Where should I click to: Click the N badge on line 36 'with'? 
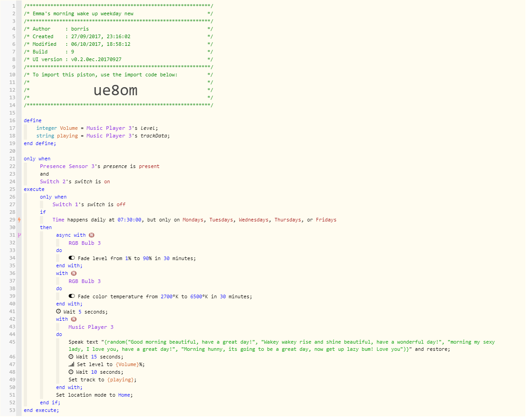(74, 273)
